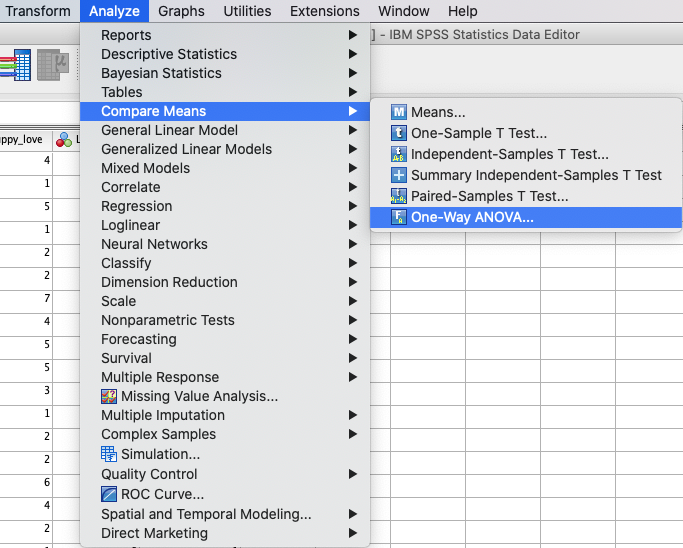
Task: Open the Utilities menu
Action: coord(247,11)
